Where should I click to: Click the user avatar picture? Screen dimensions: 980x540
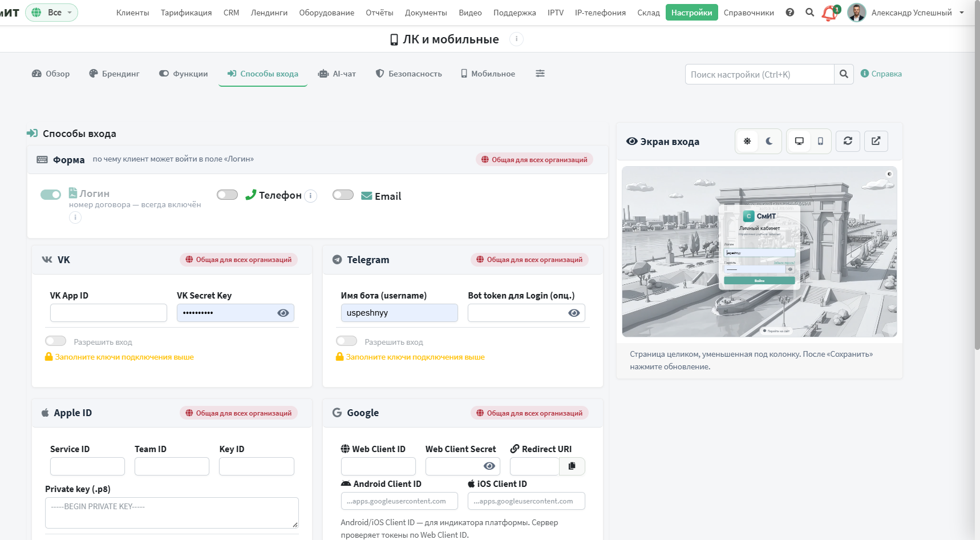point(856,13)
